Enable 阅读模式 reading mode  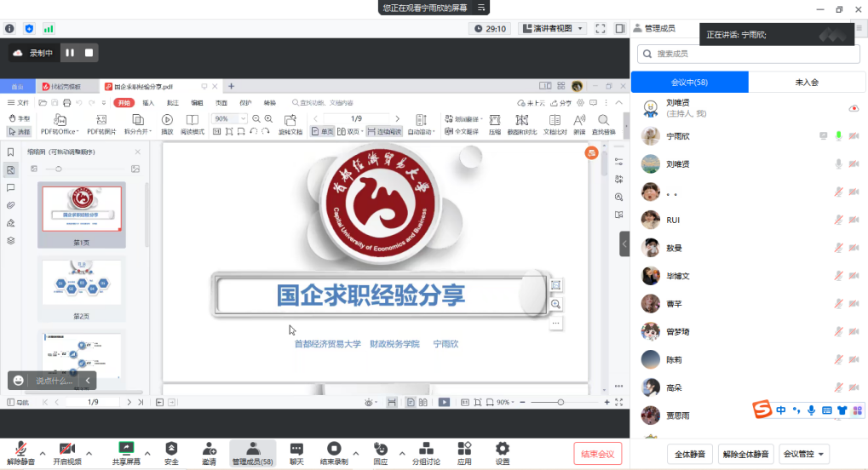(x=193, y=124)
